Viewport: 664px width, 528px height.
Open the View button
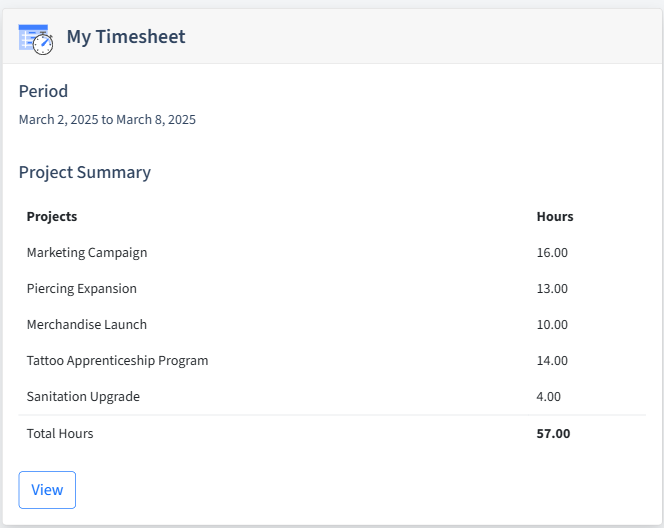click(47, 490)
